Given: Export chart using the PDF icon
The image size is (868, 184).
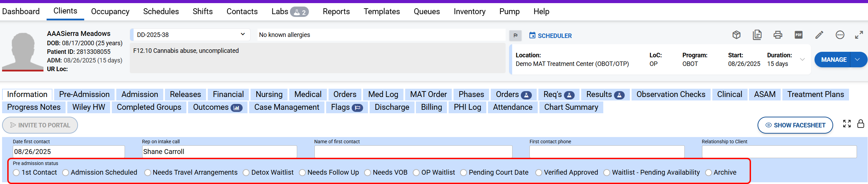Looking at the screenshot, I should coord(799,35).
